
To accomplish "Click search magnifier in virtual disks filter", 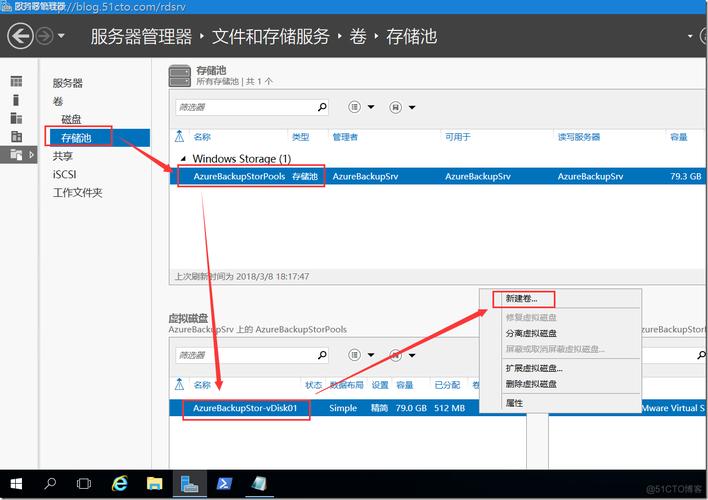I will (x=322, y=355).
